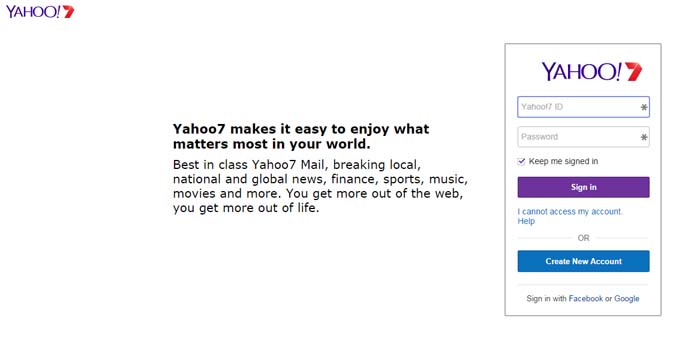Viewport: 700px width, 360px height.
Task: Click the blue Create New Account button
Action: tap(583, 261)
